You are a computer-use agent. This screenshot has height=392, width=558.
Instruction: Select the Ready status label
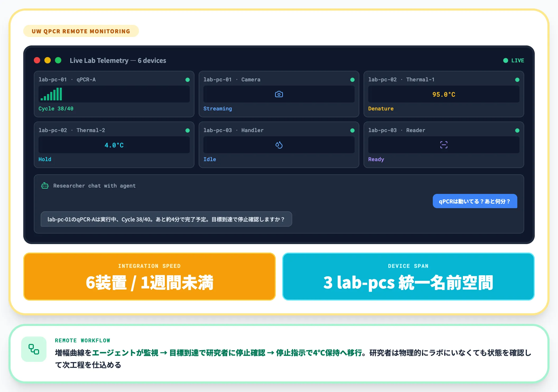coord(376,159)
